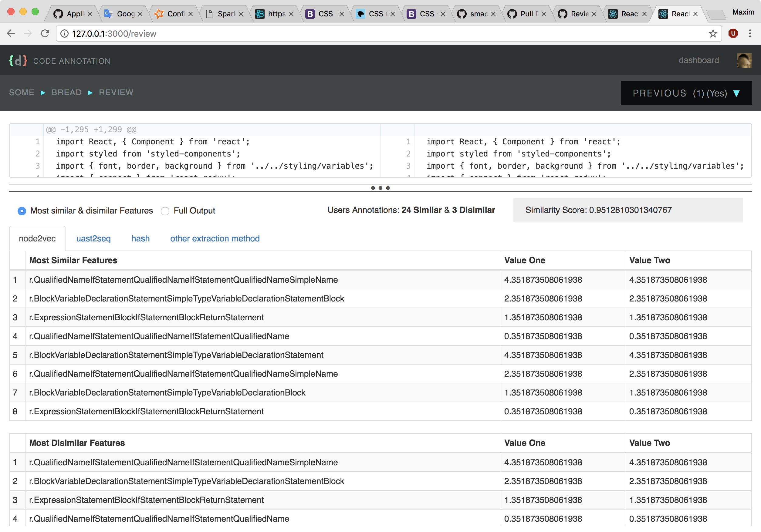Click site info icon in address bar
The image size is (761, 532).
pos(65,33)
